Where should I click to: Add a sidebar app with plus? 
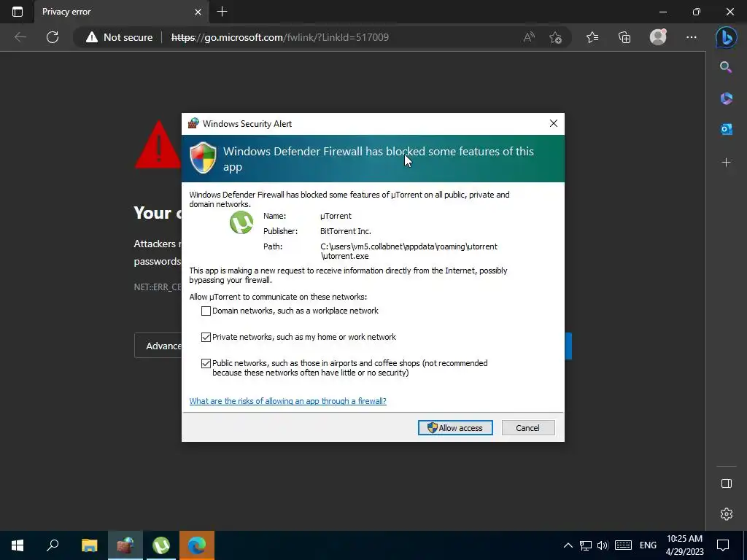pos(726,163)
